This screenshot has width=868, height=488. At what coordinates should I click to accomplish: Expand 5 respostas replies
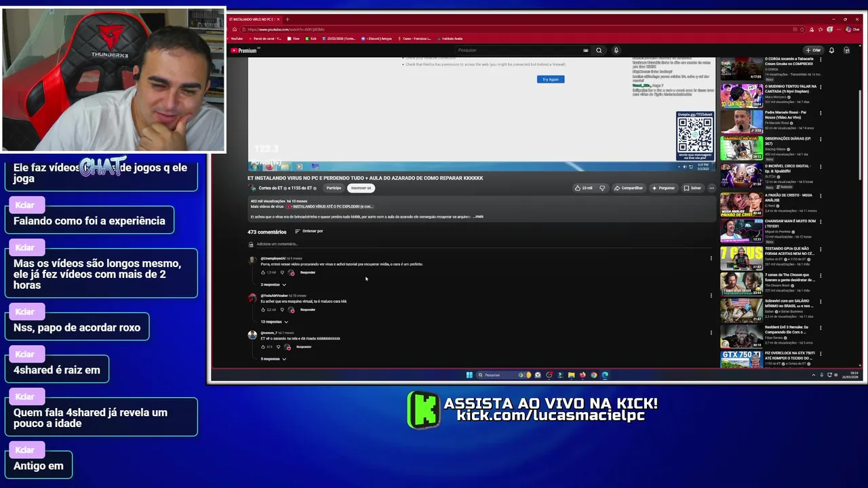273,359
